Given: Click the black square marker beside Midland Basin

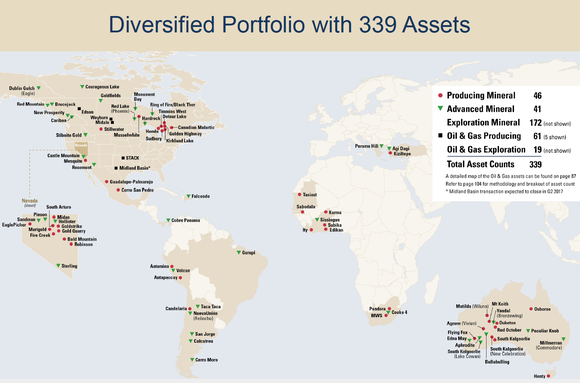Looking at the screenshot, I should 116,168.
